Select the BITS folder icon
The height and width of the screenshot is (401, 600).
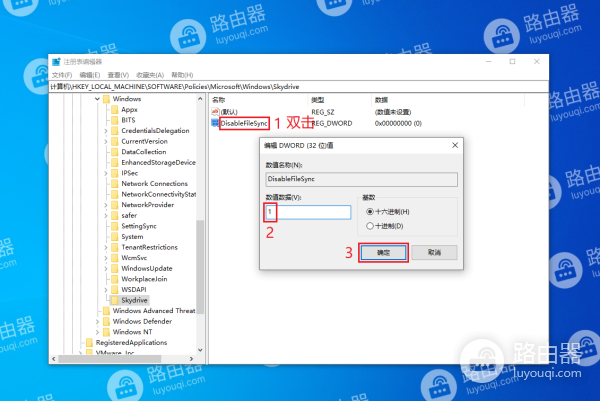pos(114,120)
